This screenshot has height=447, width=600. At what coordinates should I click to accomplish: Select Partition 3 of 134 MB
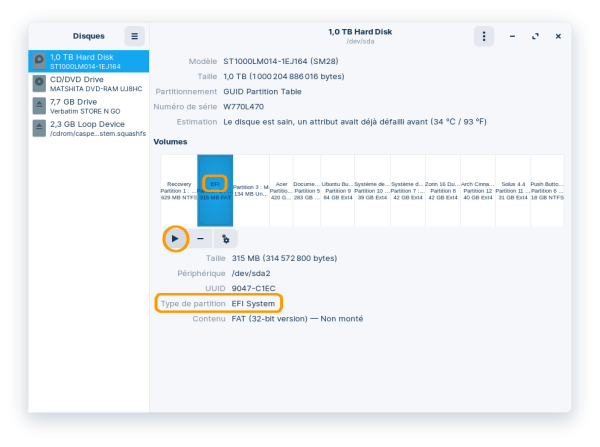pos(250,190)
